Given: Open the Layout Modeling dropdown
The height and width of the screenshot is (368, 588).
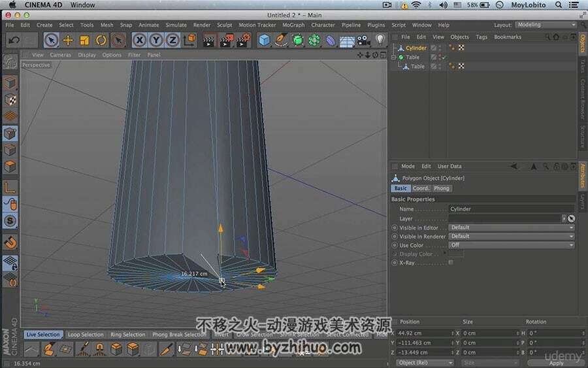Looking at the screenshot, I should 546,25.
